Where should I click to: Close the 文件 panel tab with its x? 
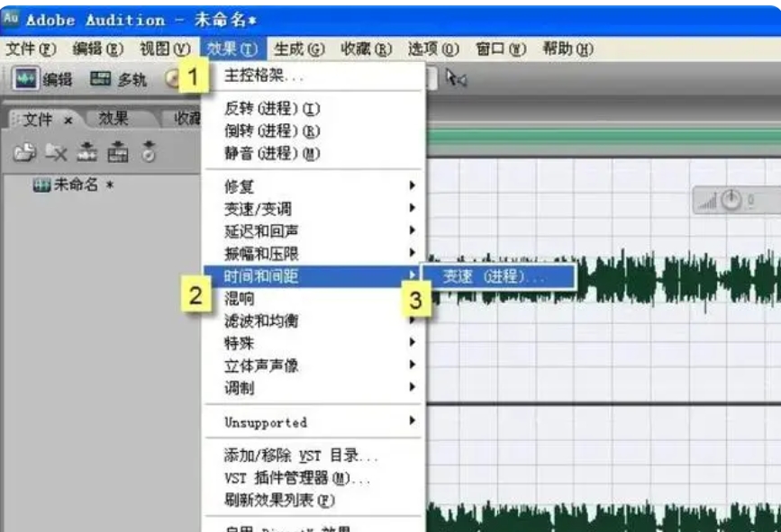click(x=68, y=121)
